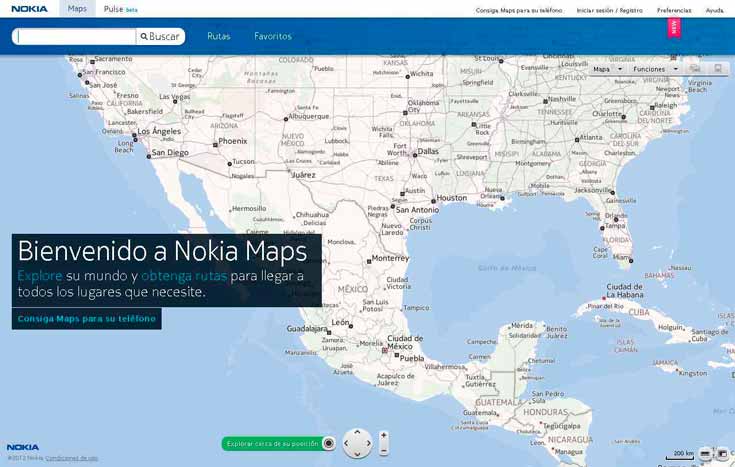This screenshot has width=735, height=467.
Task: Click the 'Consiga Maps para su teléfono' banner button
Action: point(87,319)
